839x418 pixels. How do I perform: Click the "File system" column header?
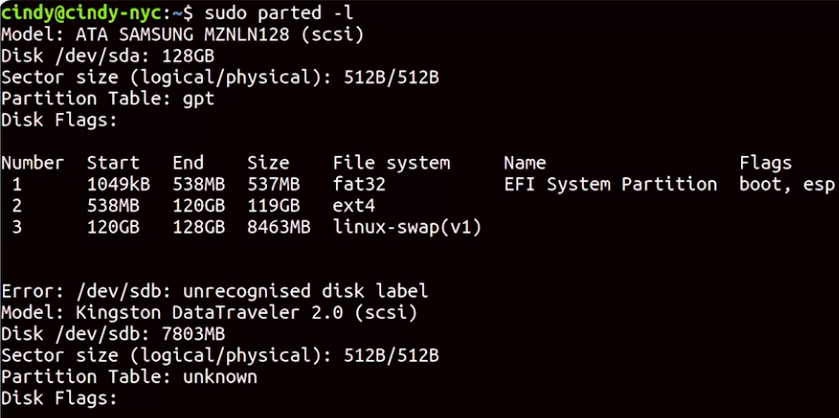[391, 163]
